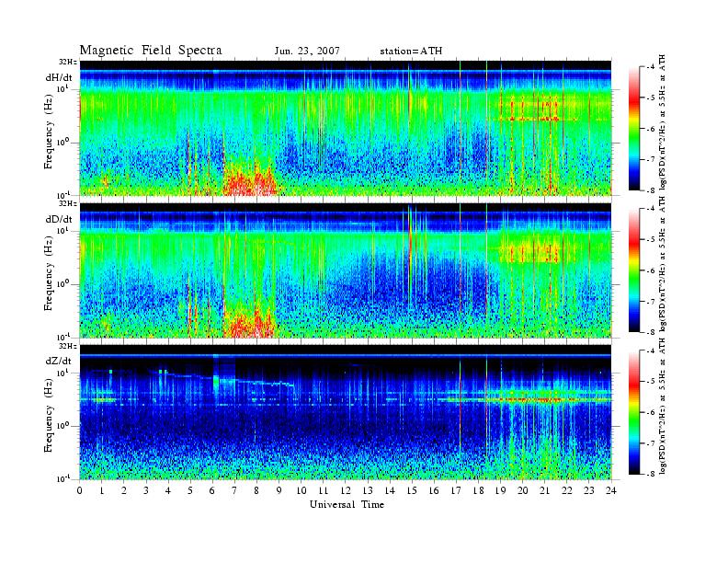Click the "Magnetic Field Spectra" plot title
Image resolution: width=728 pixels, height=563 pixels.
tap(151, 51)
